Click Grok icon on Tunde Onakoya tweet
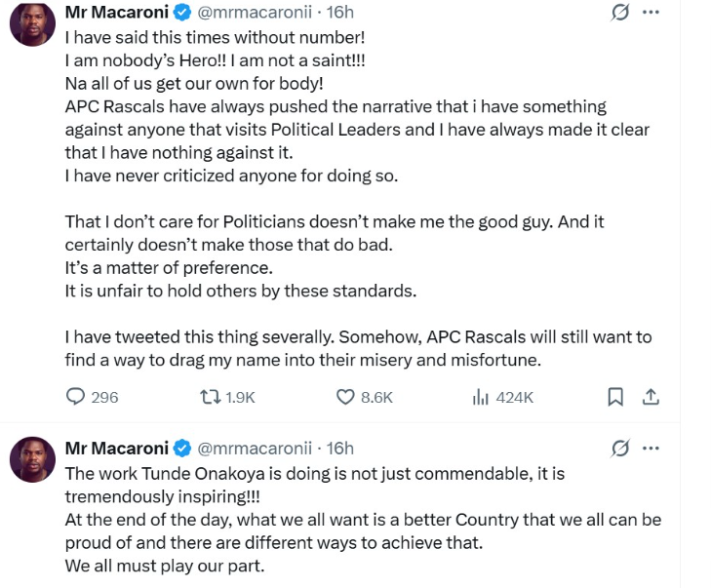The image size is (711, 588). coord(618,449)
